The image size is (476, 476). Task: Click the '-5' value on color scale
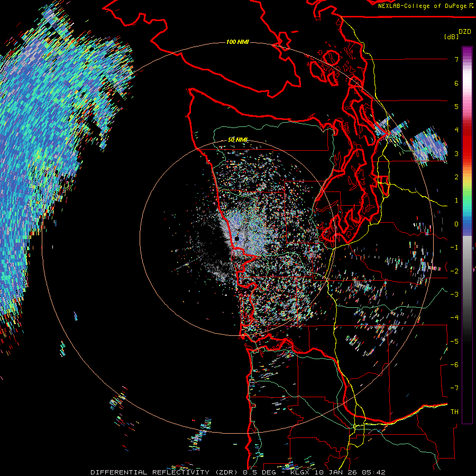(x=454, y=342)
